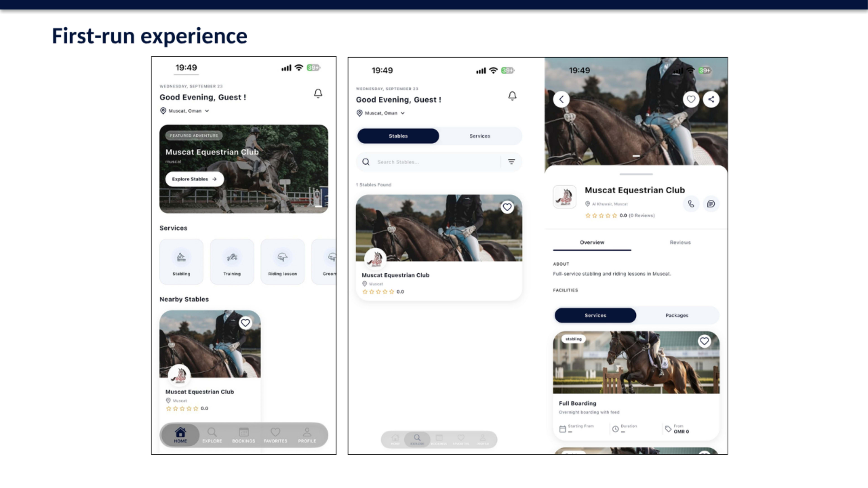Tap the OMR 0 price on Full Boarding
The width and height of the screenshot is (868, 488).
coord(681,432)
